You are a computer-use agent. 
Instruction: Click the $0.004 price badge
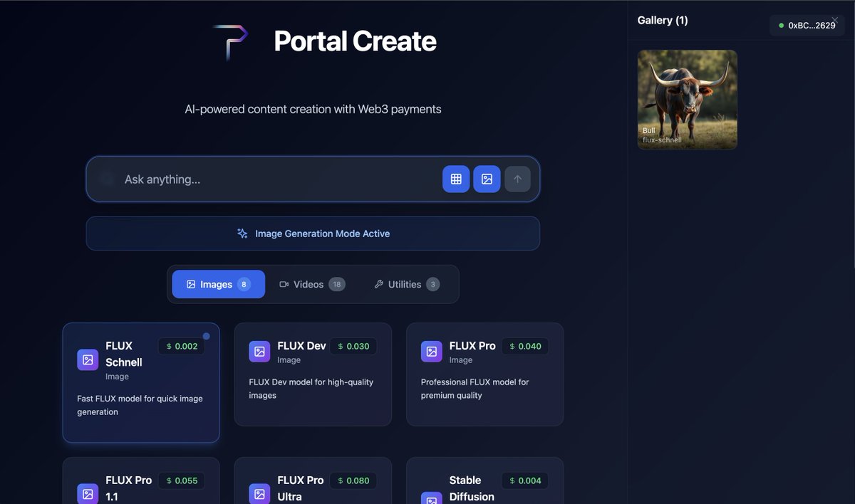(x=525, y=481)
